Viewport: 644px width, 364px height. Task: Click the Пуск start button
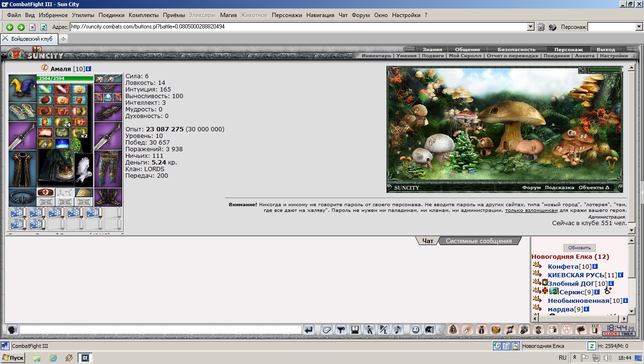[13, 358]
